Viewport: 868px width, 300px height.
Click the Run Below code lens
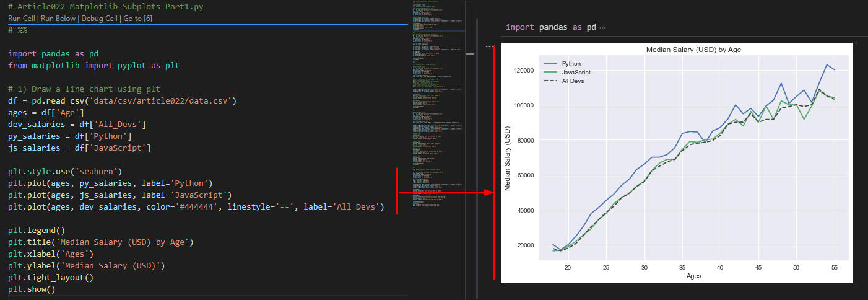point(58,19)
